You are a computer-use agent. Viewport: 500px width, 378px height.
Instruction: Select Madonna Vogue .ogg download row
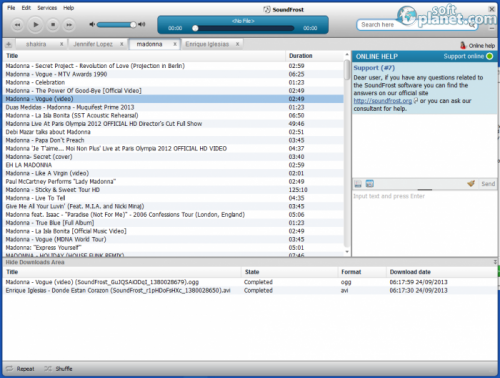pyautogui.click(x=250, y=282)
